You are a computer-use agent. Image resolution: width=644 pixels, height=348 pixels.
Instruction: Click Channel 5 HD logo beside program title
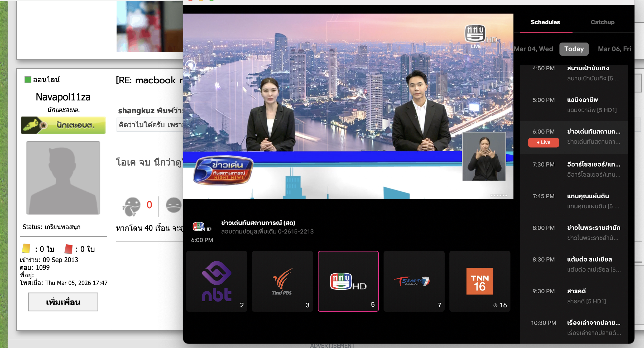tap(202, 227)
